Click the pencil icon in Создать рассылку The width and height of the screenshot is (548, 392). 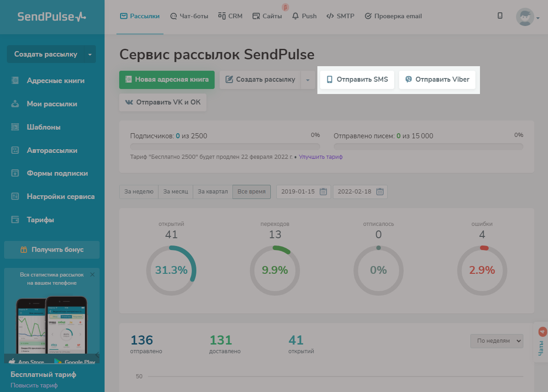click(229, 79)
